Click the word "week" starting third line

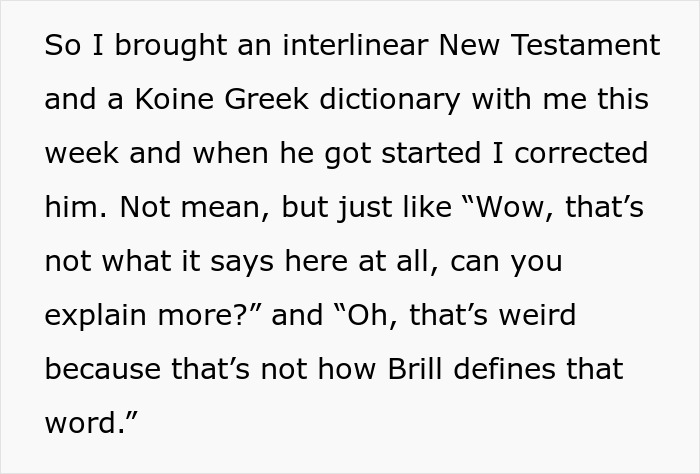click(81, 153)
